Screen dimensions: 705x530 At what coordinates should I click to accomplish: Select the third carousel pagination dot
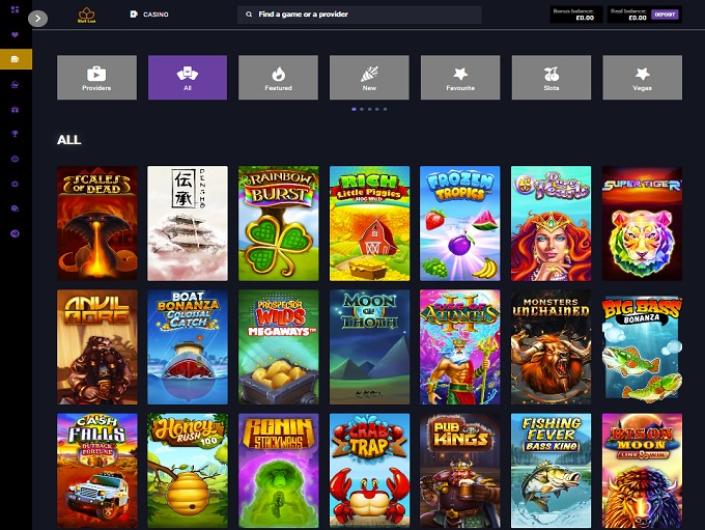(x=370, y=109)
